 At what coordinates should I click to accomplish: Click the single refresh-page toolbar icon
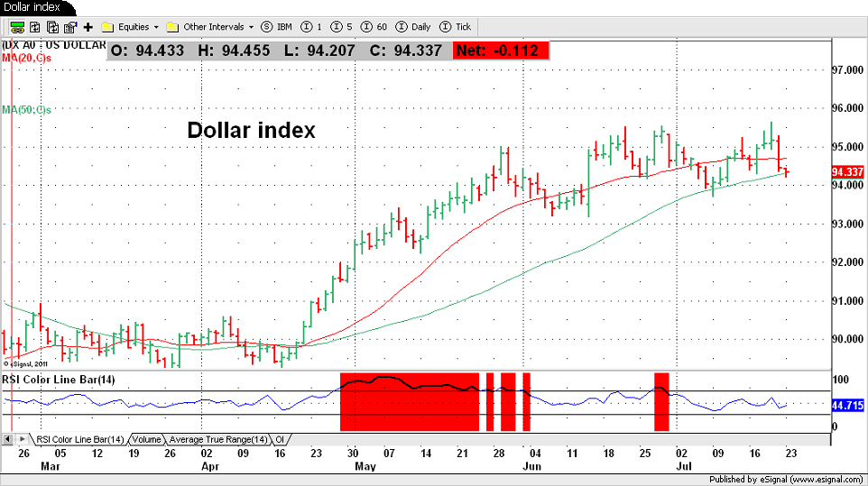(x=35, y=27)
